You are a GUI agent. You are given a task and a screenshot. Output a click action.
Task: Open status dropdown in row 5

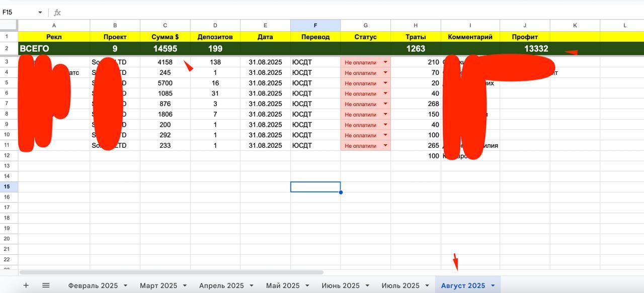(385, 83)
